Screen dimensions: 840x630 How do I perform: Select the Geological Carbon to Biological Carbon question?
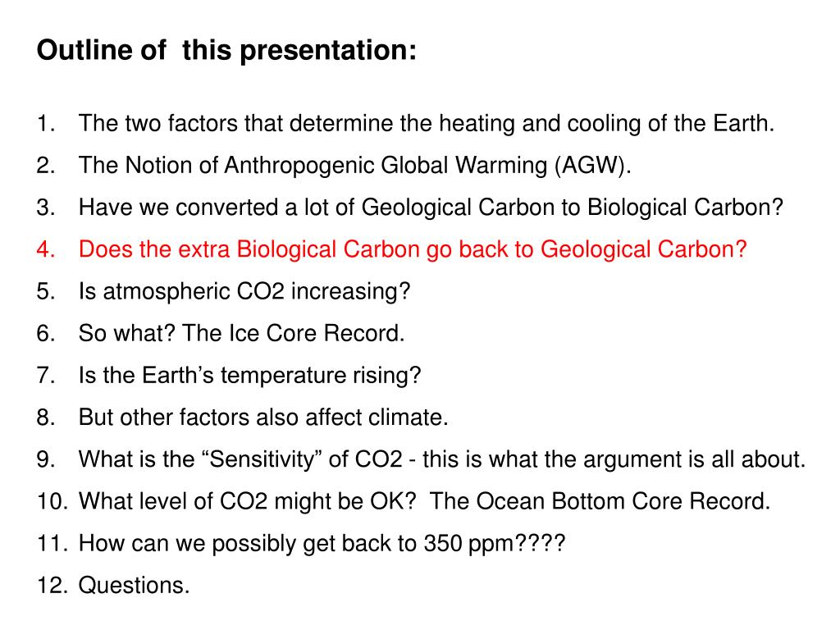pos(431,208)
